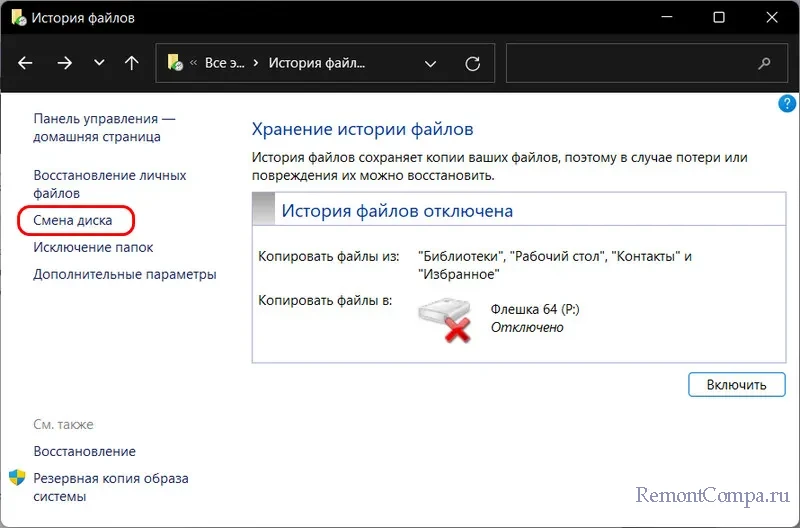Open Дополнительные параметры link

click(x=124, y=274)
